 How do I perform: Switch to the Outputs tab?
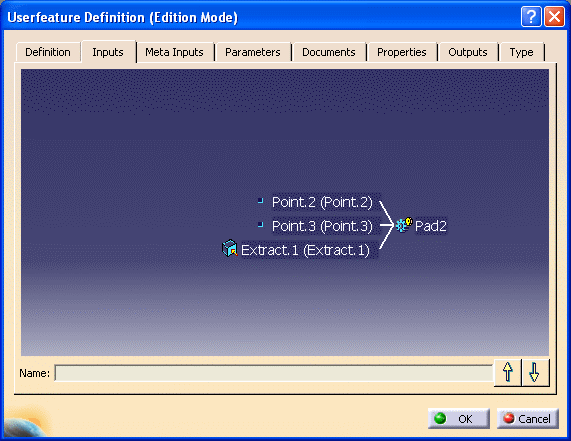click(x=468, y=52)
